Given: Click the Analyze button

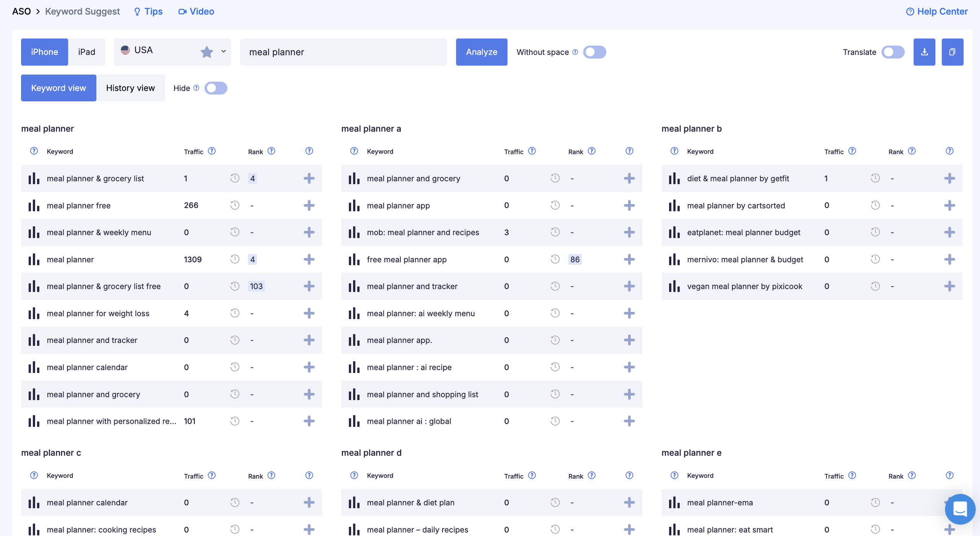Looking at the screenshot, I should click(482, 52).
